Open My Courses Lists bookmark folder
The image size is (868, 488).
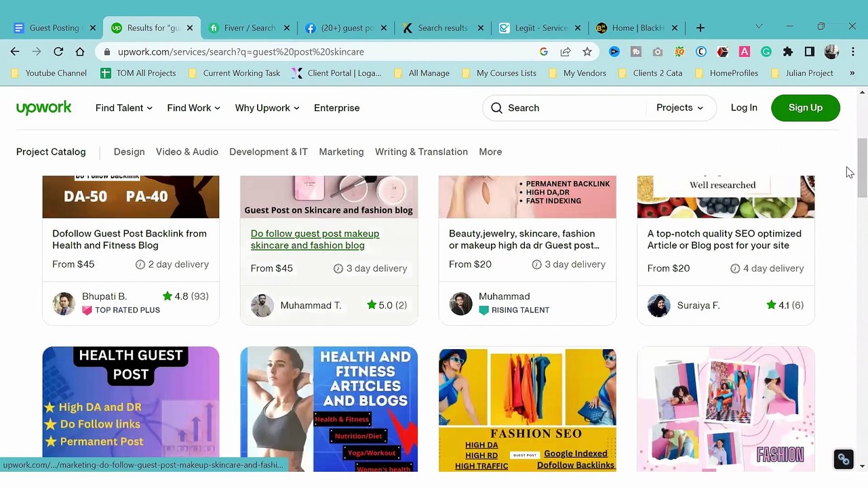click(x=498, y=73)
